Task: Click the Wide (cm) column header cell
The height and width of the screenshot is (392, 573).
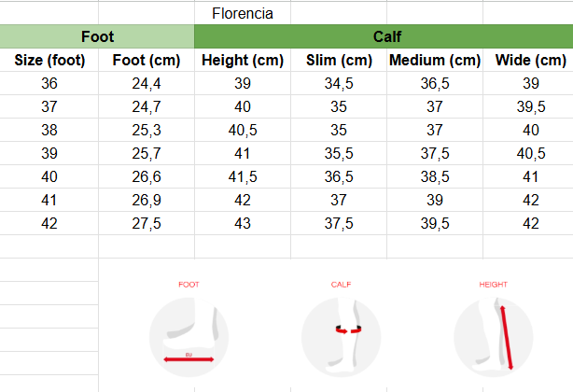Action: point(530,61)
